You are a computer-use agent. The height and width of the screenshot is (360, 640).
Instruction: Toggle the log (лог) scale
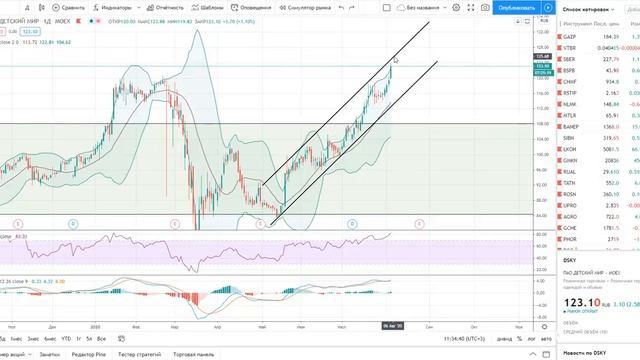coord(531,339)
